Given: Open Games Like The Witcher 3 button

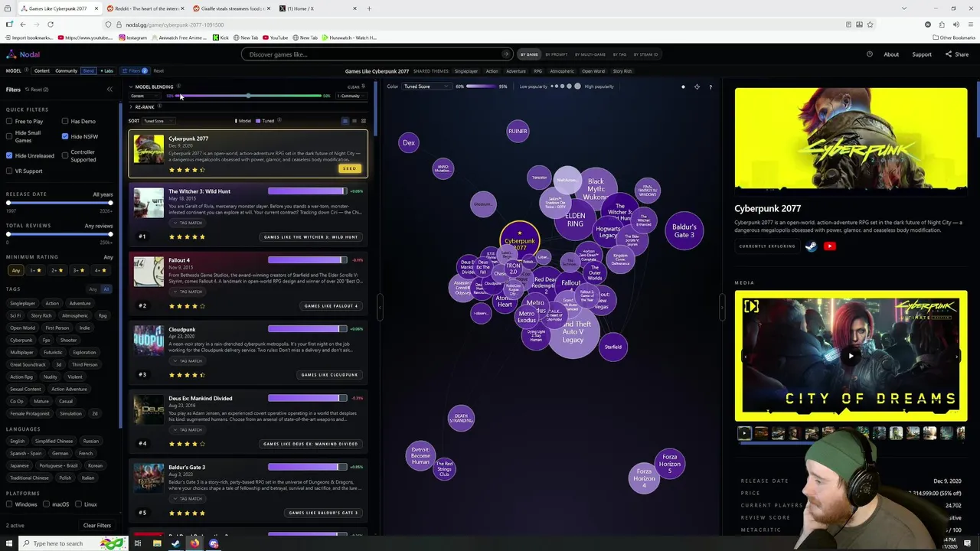Looking at the screenshot, I should (x=310, y=236).
